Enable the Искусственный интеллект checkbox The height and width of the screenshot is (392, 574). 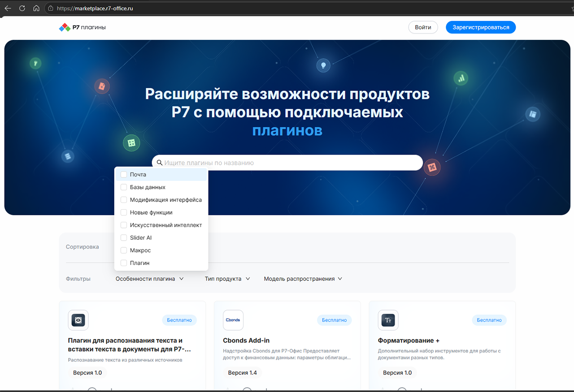pos(124,225)
